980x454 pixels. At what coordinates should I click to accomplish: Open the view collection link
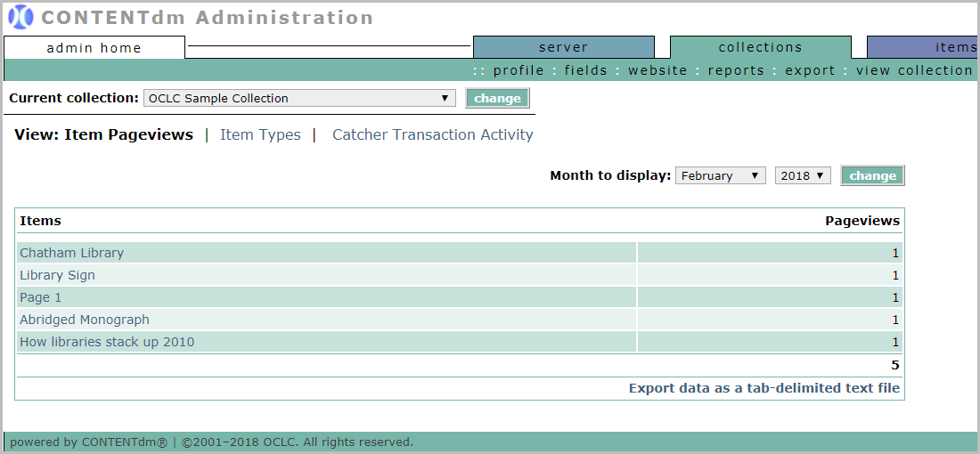coord(914,70)
